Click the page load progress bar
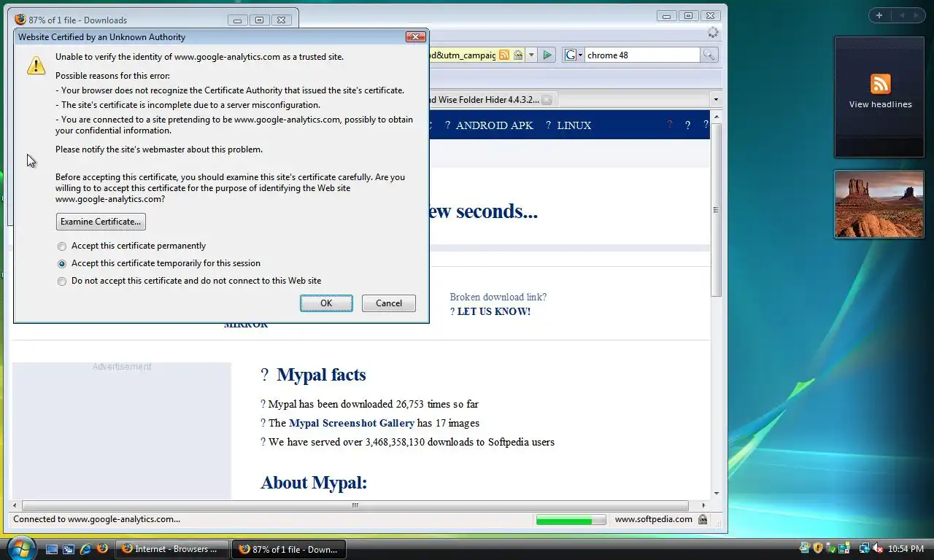The image size is (934, 560). pyautogui.click(x=571, y=520)
